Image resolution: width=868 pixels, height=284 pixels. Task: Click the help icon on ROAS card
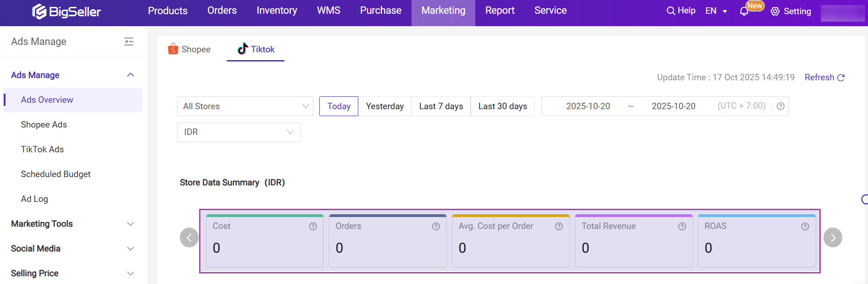805,226
